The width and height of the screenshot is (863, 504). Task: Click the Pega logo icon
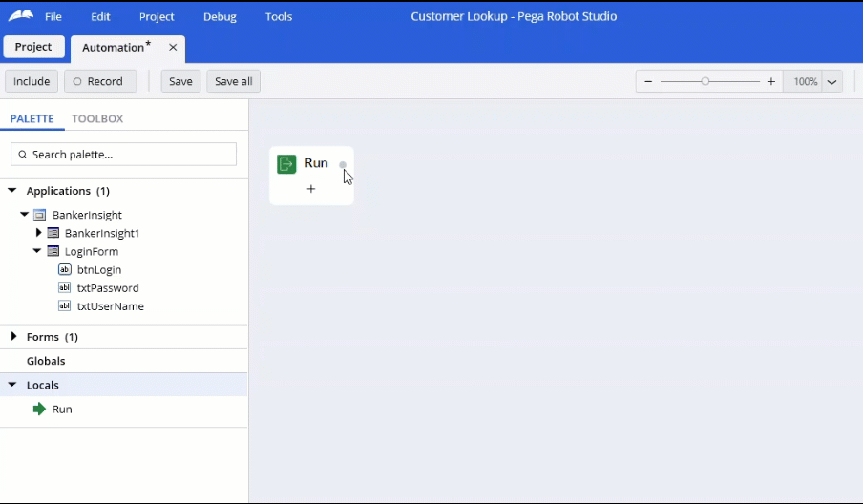21,16
